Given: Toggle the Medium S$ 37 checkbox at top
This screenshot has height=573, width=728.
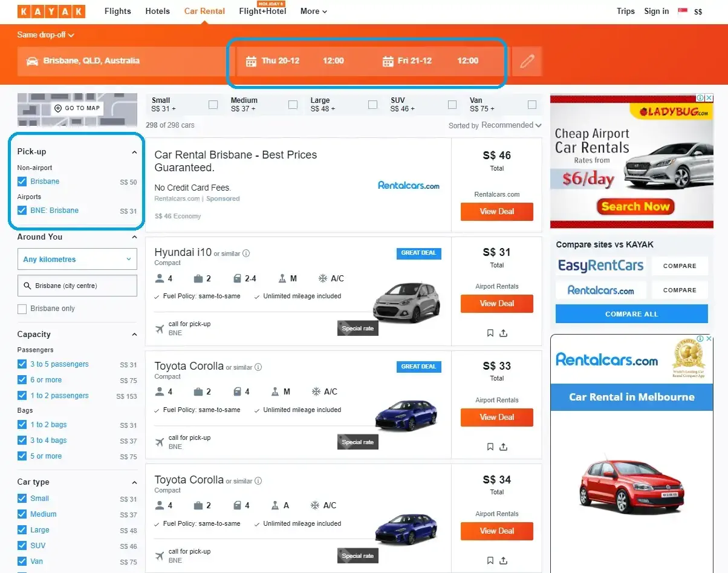Looking at the screenshot, I should [x=293, y=105].
